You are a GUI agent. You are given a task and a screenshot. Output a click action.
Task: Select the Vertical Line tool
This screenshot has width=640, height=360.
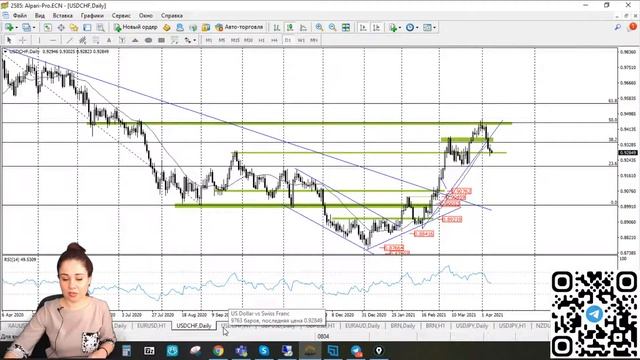click(x=39, y=40)
